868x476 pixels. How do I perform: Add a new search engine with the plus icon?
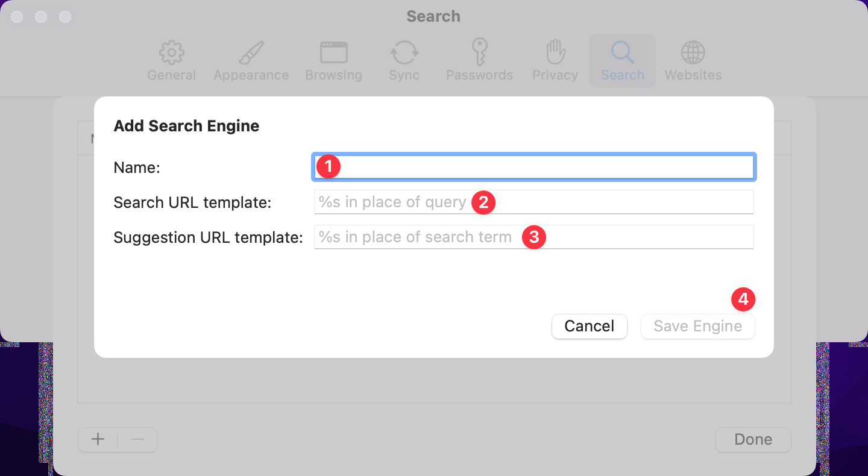[x=97, y=439]
